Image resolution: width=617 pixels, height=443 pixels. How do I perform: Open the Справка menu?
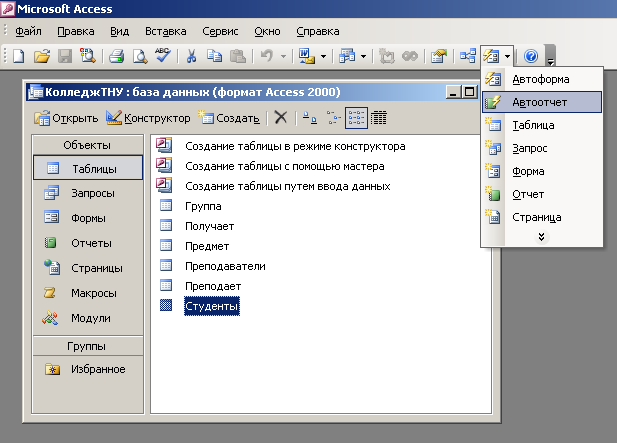[x=318, y=31]
